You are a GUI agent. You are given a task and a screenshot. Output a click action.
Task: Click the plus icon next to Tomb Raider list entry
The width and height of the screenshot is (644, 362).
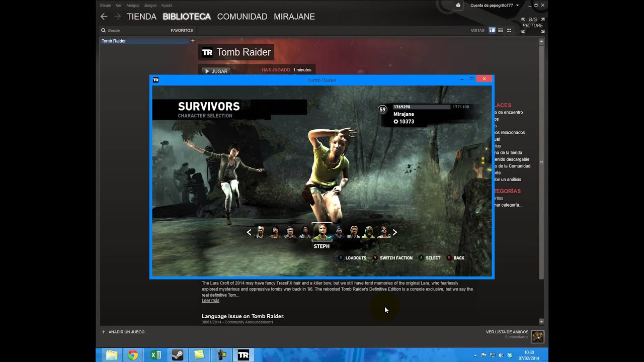click(193, 41)
